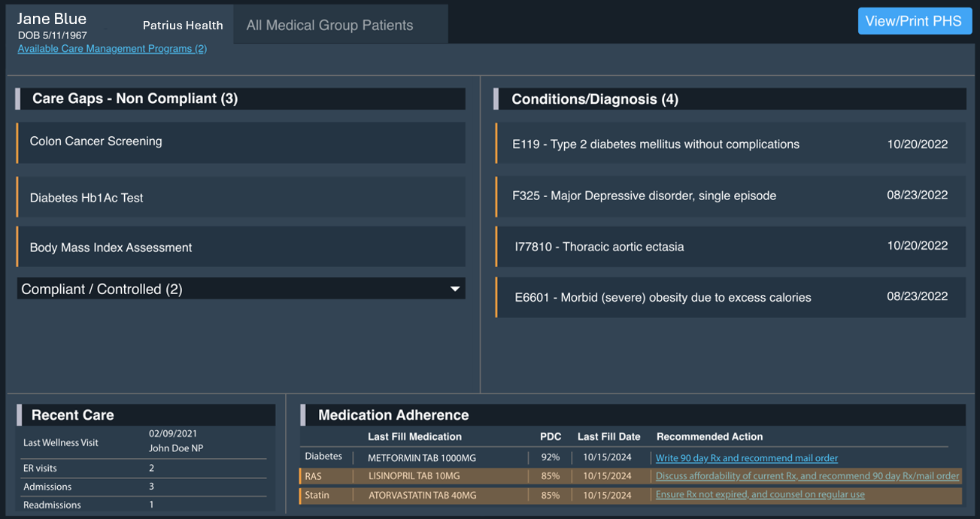Image resolution: width=980 pixels, height=519 pixels.
Task: Click the View/Print PHS button
Action: [914, 21]
